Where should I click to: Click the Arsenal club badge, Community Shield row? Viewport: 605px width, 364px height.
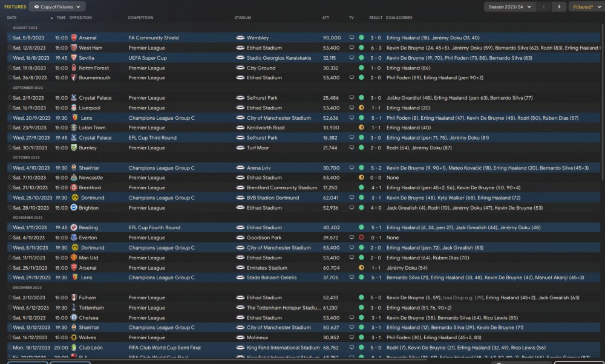[x=74, y=37]
